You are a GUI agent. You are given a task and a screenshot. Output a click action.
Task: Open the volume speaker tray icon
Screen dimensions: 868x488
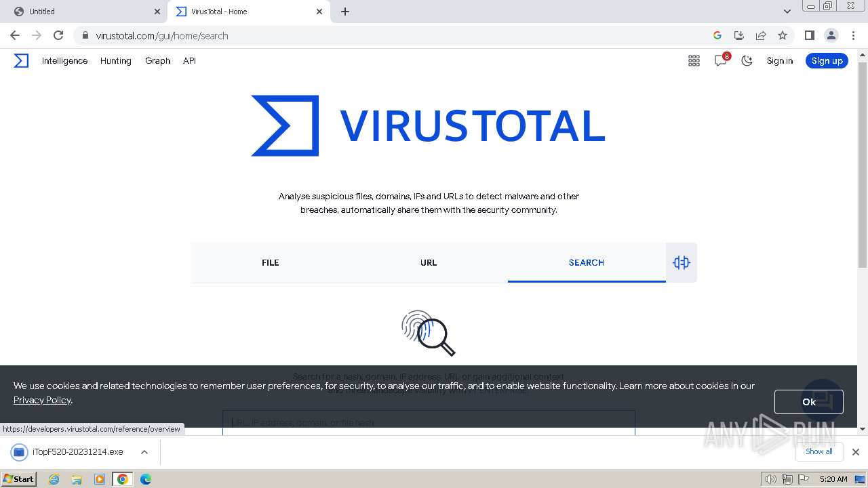pyautogui.click(x=770, y=479)
